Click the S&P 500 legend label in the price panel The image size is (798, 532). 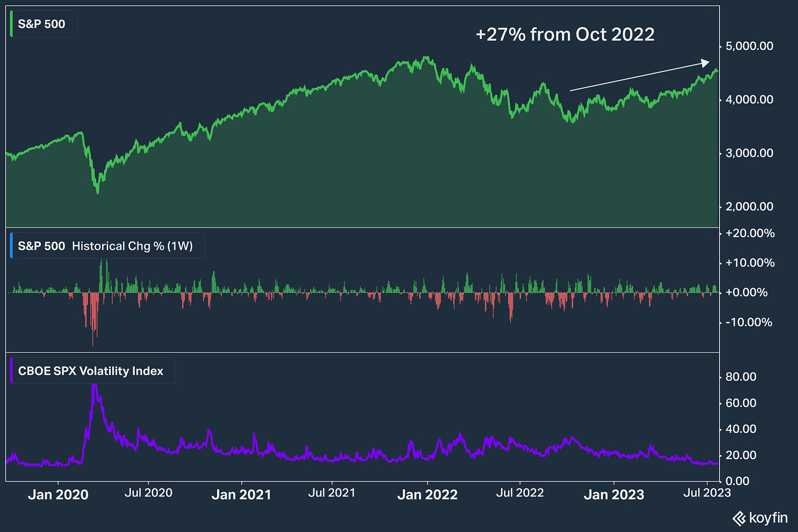point(42,24)
